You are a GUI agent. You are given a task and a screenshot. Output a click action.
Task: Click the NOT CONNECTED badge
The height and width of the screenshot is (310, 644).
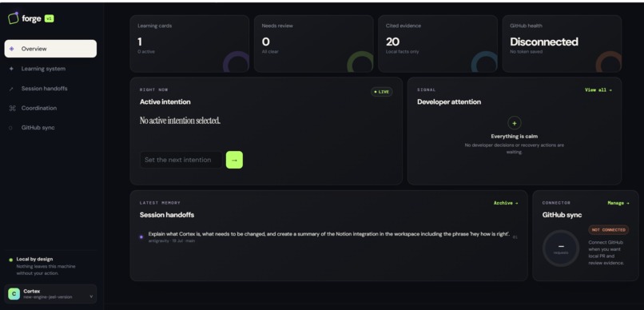608,230
